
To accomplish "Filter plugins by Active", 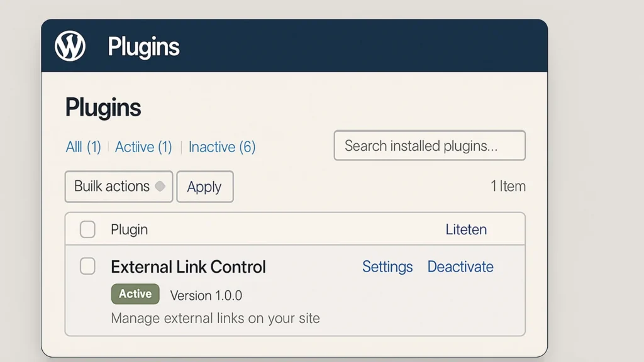I will tap(143, 146).
